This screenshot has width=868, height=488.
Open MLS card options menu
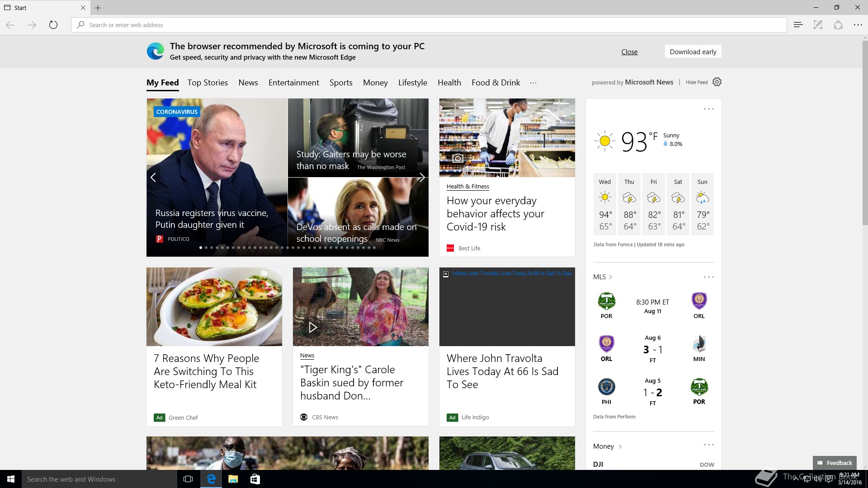tap(709, 277)
